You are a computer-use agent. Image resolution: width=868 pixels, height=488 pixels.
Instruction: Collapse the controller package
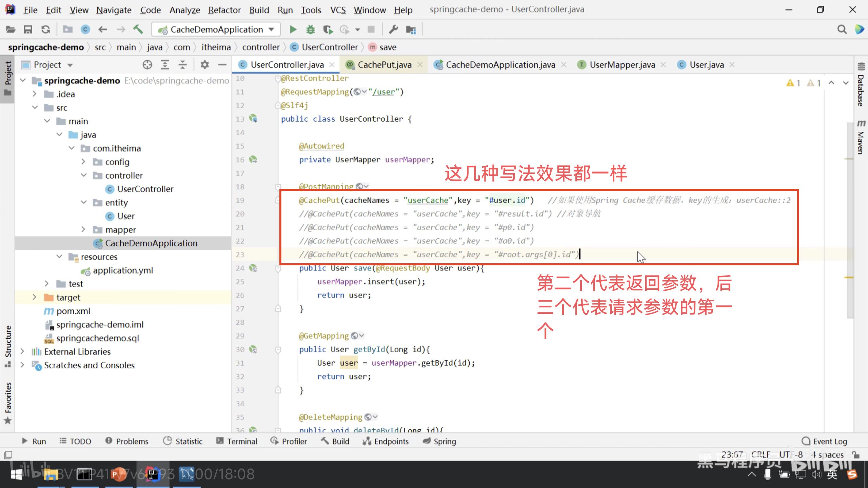(84, 175)
